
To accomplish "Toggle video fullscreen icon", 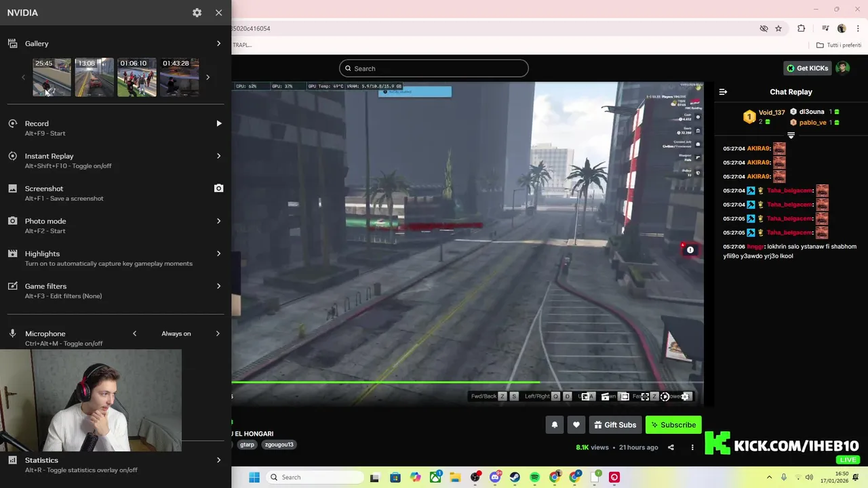I will pos(645,396).
